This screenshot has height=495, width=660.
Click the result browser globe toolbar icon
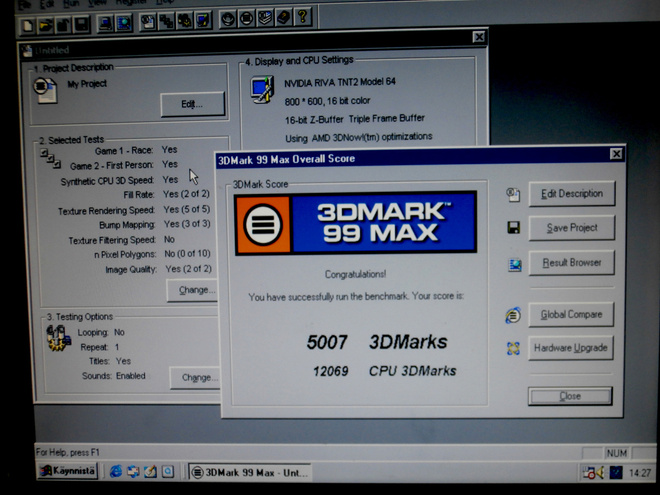pos(124,23)
